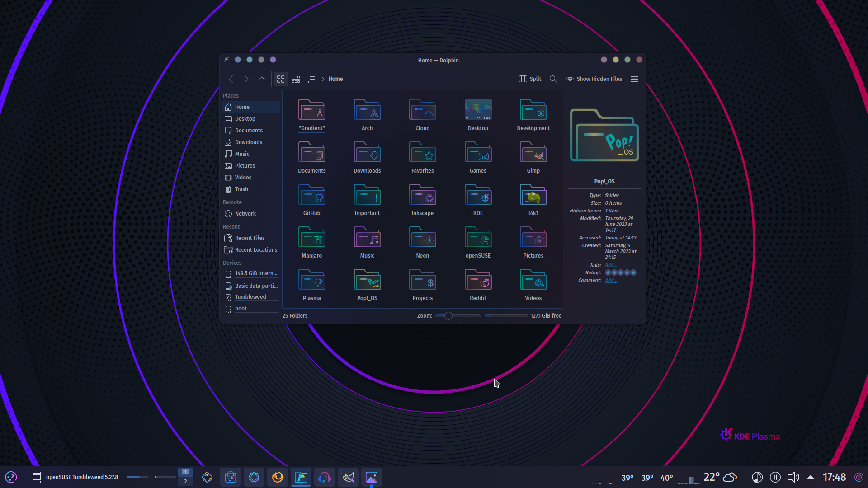Image resolution: width=868 pixels, height=488 pixels.
Task: Select Desktop in Places sidebar
Action: 251,119
